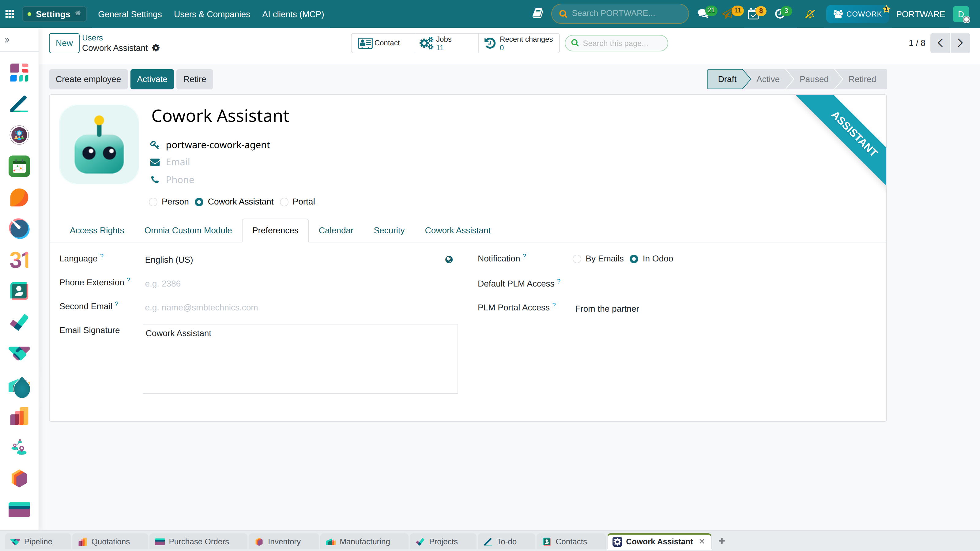Set status to Paused in the statusbar
The image size is (980, 551).
(x=814, y=79)
